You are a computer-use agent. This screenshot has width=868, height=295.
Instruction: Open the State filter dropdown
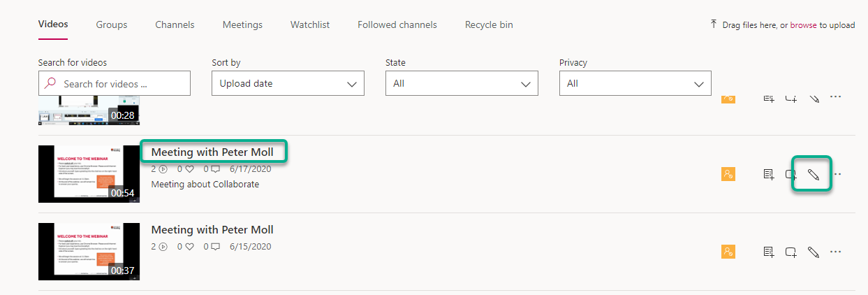click(x=462, y=84)
